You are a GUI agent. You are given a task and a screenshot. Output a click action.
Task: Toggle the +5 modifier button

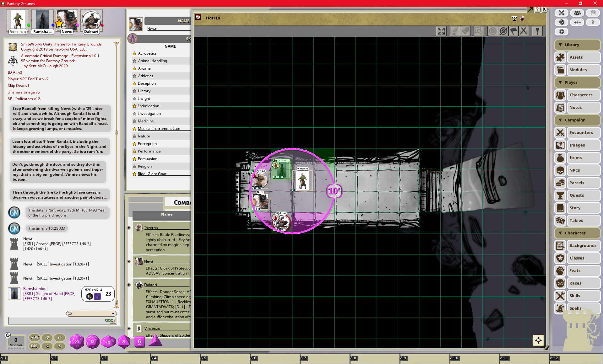point(60,338)
